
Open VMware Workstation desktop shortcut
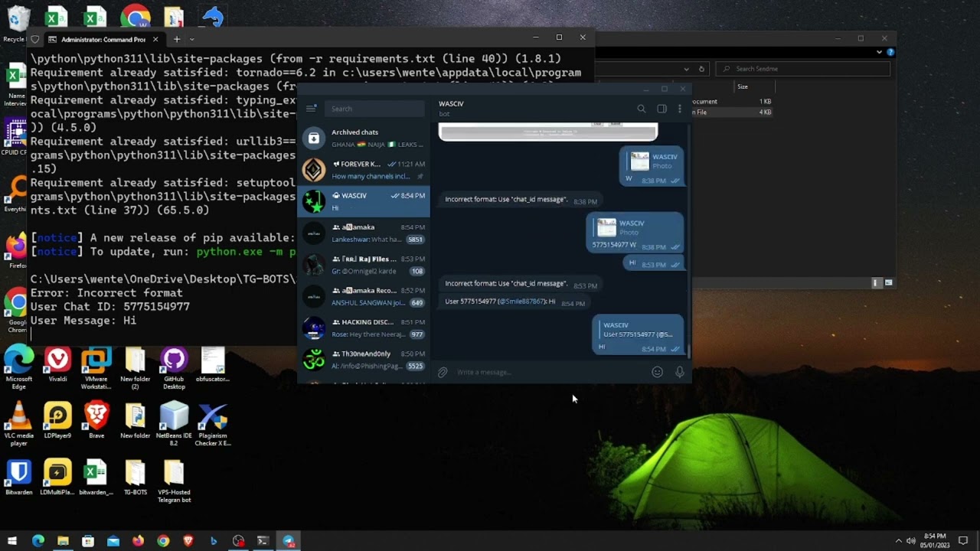pos(96,368)
